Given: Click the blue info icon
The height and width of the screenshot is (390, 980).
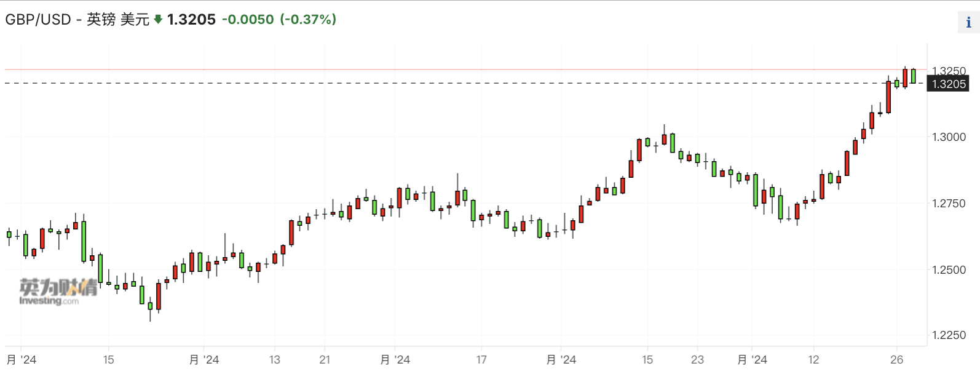Looking at the screenshot, I should (968, 23).
